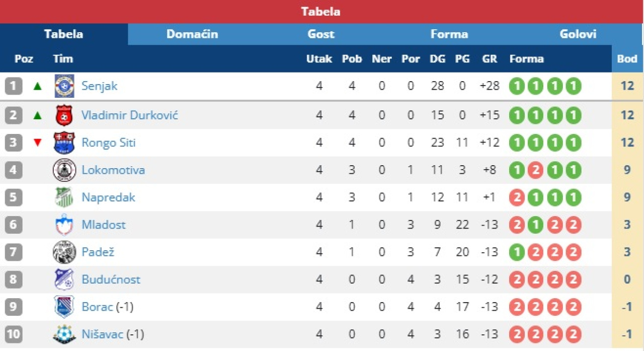Viewport: 644px width, 351px height.
Task: Click Padež's green win form badge
Action: coord(517,252)
